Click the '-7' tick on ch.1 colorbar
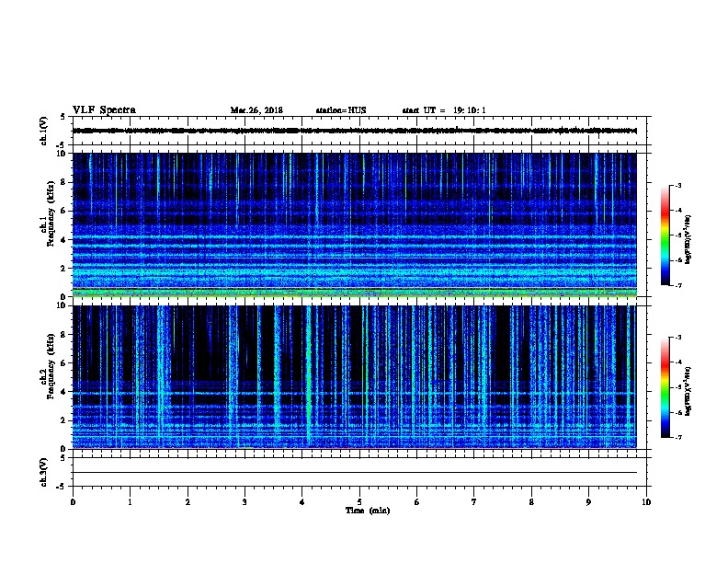Image resolution: width=728 pixels, height=563 pixels. [x=677, y=285]
